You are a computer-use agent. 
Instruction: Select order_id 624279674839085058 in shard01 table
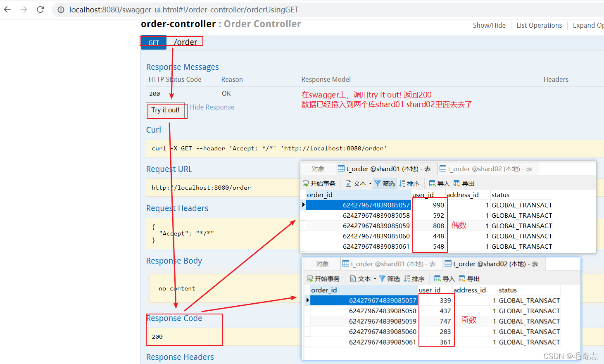click(359, 216)
